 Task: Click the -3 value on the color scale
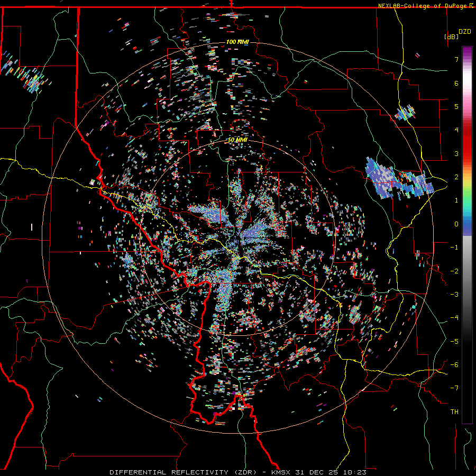(x=454, y=294)
